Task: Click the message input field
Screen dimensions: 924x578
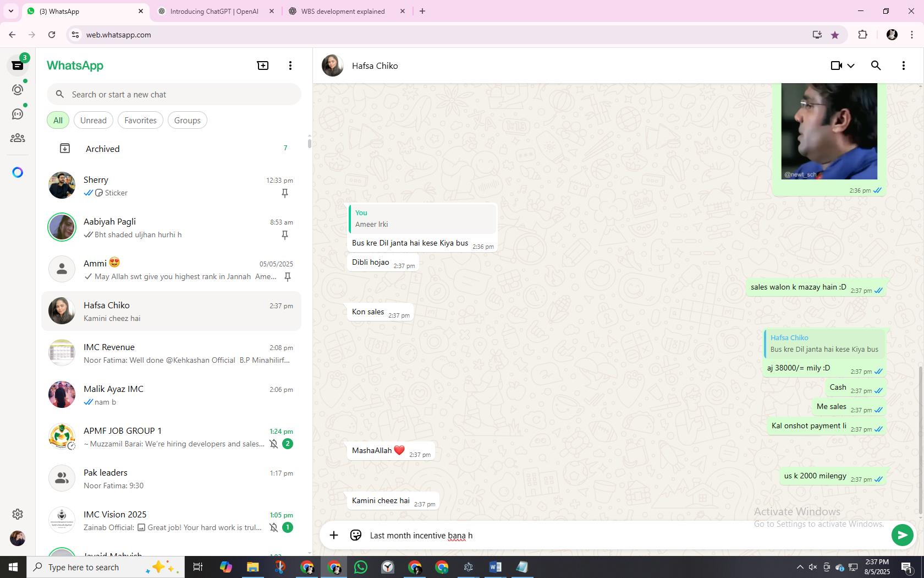Action: tap(627, 536)
